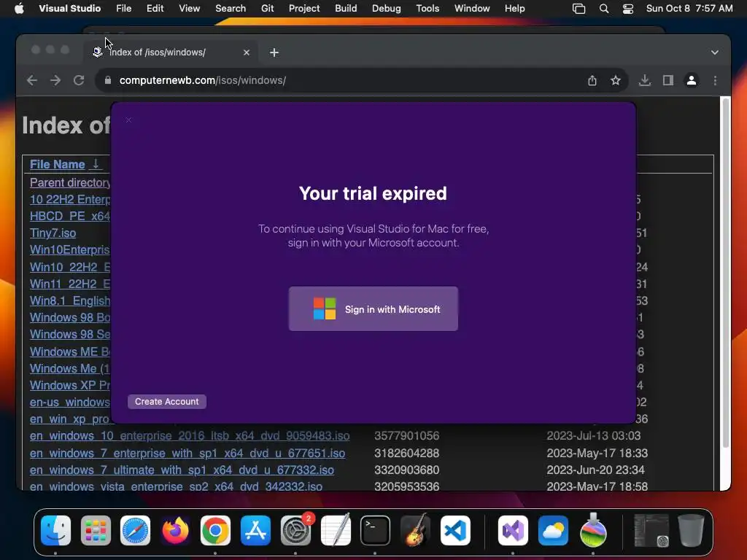Screen dimensions: 747x560
Task: Open Spotlight search in menu bar
Action: (x=603, y=9)
